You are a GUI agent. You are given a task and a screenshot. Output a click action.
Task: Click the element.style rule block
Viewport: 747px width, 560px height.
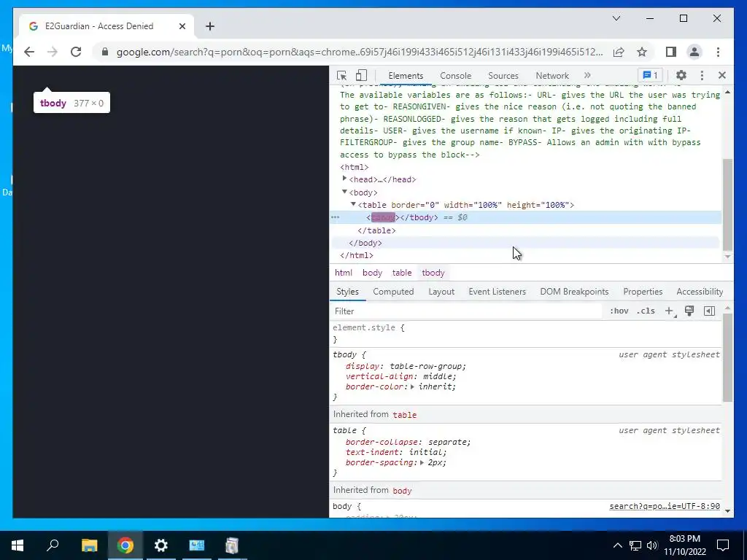coord(527,333)
